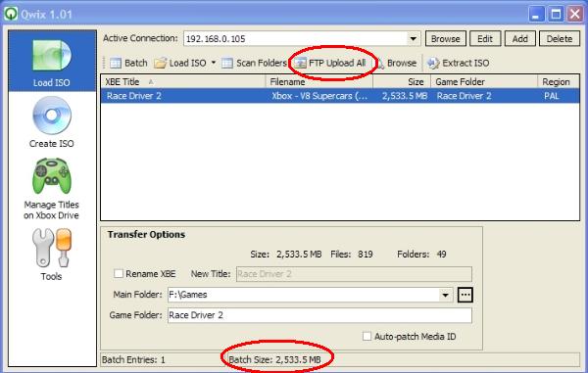Click the Browse connection button
588x373 pixels.
(446, 38)
